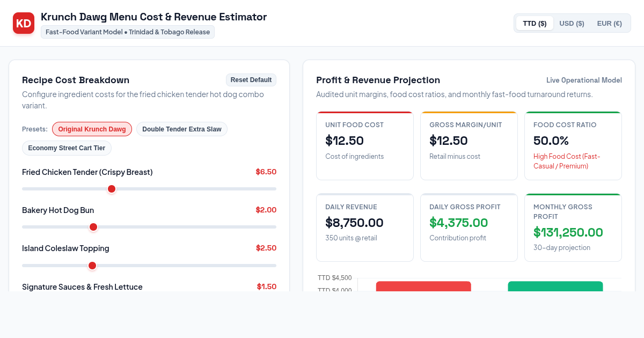
Task: Adjust the Bakery Hot Dog Bun slider
Action: (x=149, y=227)
